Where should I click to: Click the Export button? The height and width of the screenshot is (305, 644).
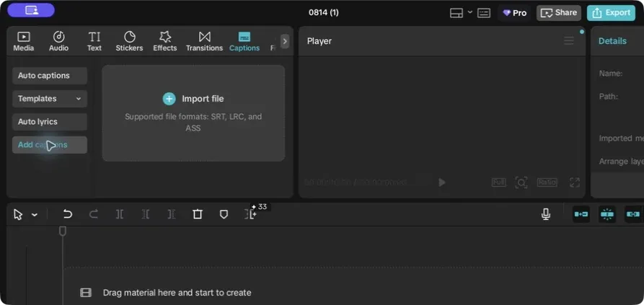(x=611, y=13)
